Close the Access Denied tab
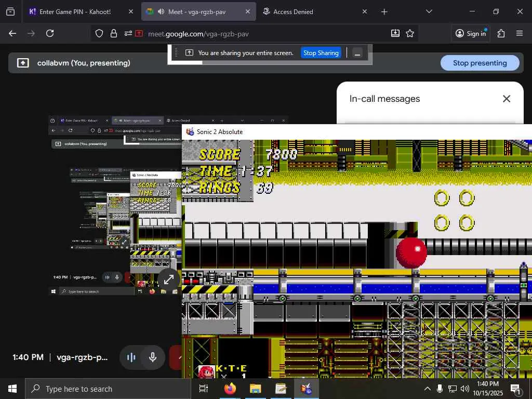This screenshot has height=399, width=532. 365,11
